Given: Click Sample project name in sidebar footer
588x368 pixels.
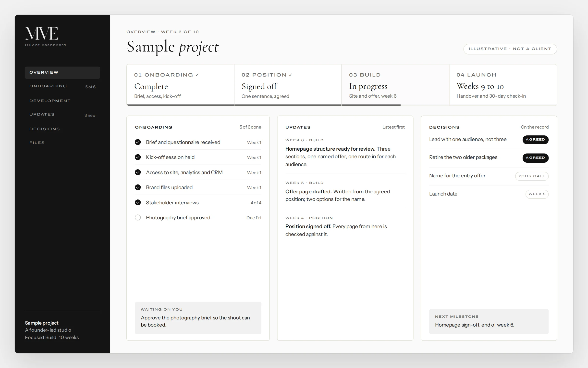Looking at the screenshot, I should click(42, 323).
